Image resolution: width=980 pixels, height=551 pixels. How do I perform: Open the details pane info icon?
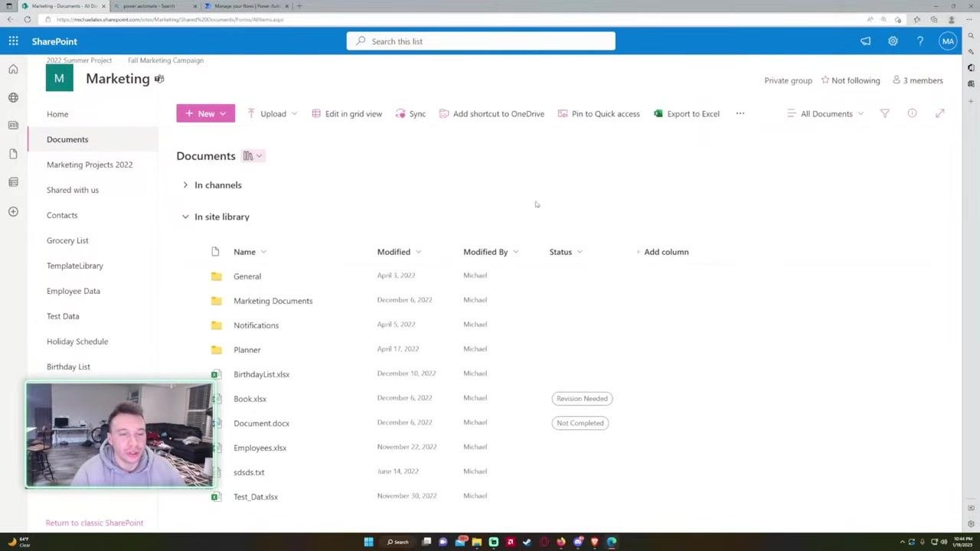(x=912, y=113)
